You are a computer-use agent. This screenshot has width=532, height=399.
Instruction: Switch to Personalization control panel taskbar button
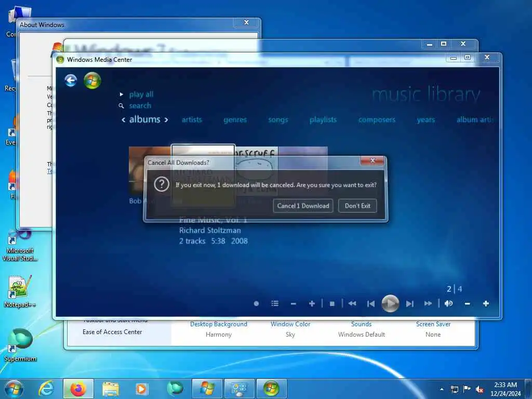pyautogui.click(x=239, y=389)
